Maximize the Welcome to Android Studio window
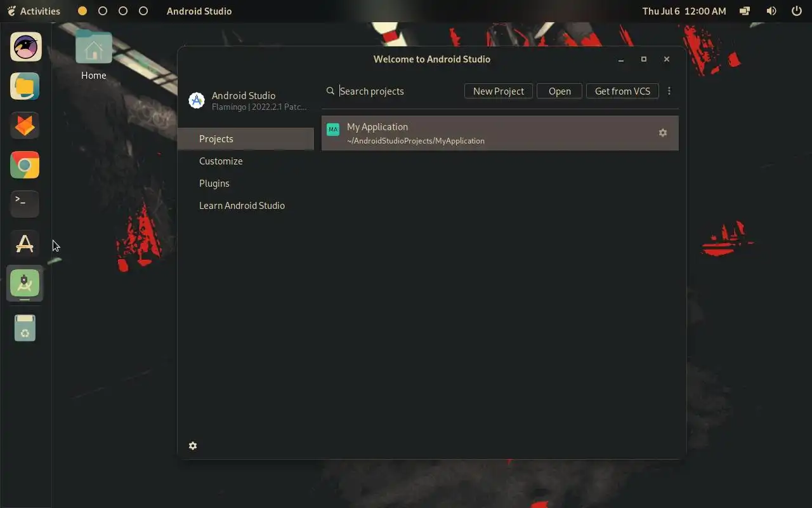Viewport: 812px width, 508px height. [644, 59]
